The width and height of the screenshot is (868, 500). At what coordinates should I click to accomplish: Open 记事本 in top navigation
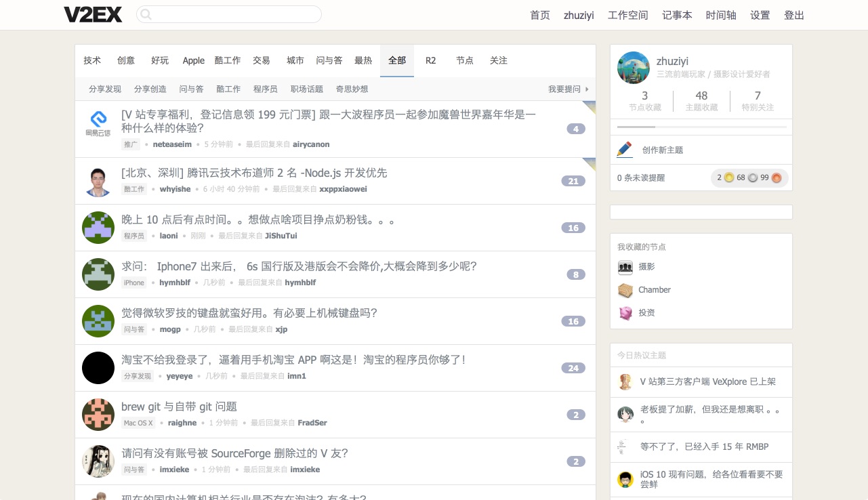click(677, 15)
